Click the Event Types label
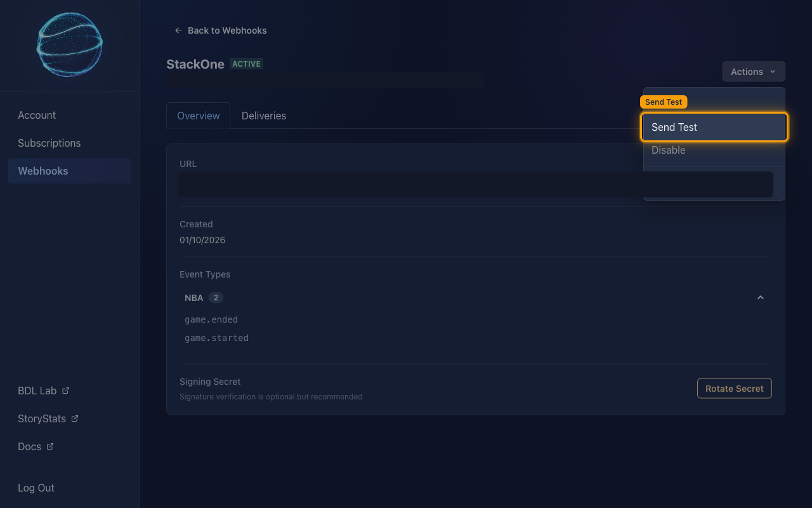Screen dimensions: 812x508 (205, 274)
